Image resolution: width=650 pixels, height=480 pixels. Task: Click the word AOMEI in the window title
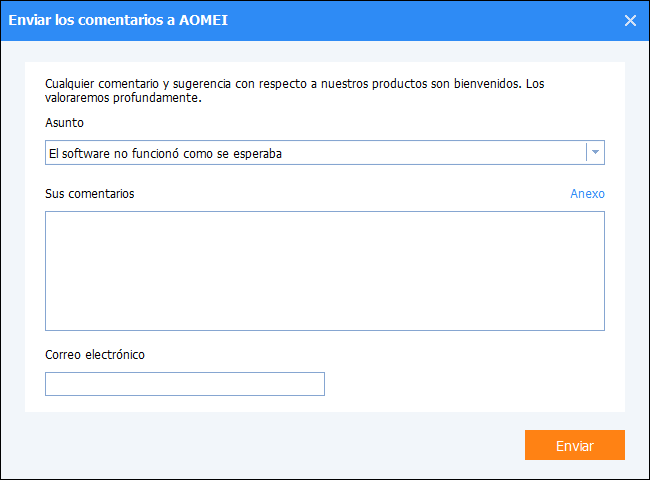pos(202,20)
